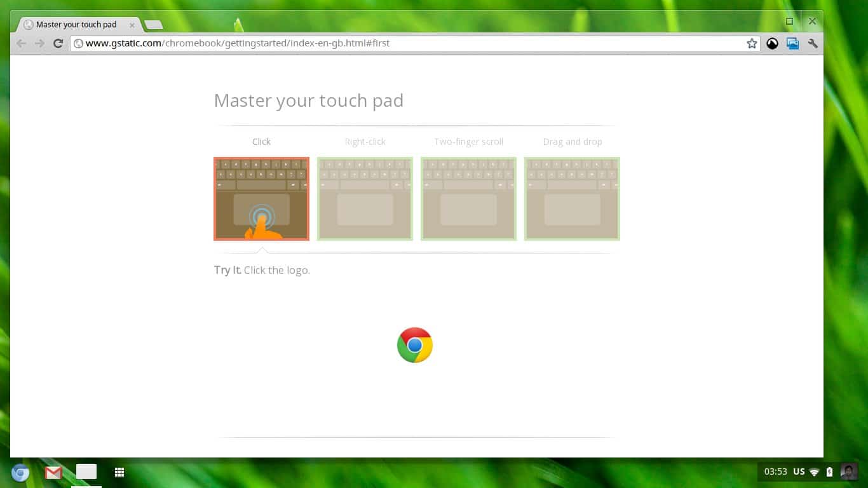Click the 'Master your touch pad' heading
This screenshot has width=868, height=488.
(309, 100)
